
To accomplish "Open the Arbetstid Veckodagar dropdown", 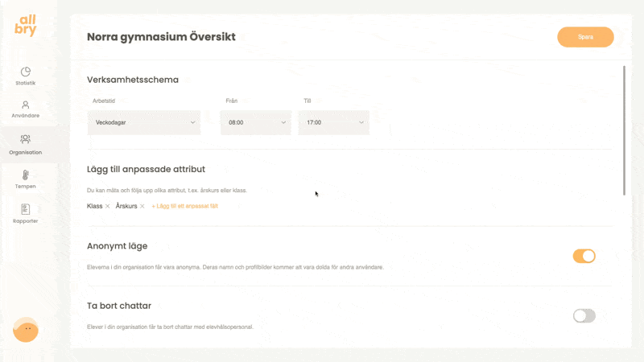I will pos(144,122).
